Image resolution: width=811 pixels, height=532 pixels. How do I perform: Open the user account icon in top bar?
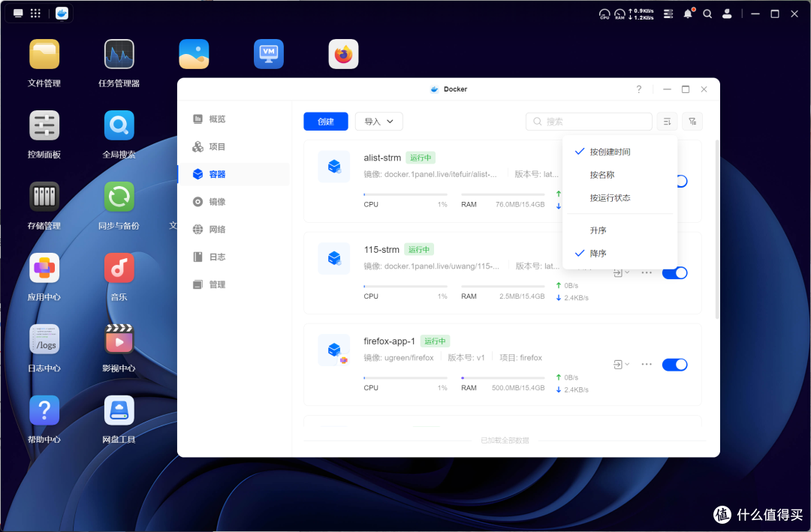tap(727, 14)
